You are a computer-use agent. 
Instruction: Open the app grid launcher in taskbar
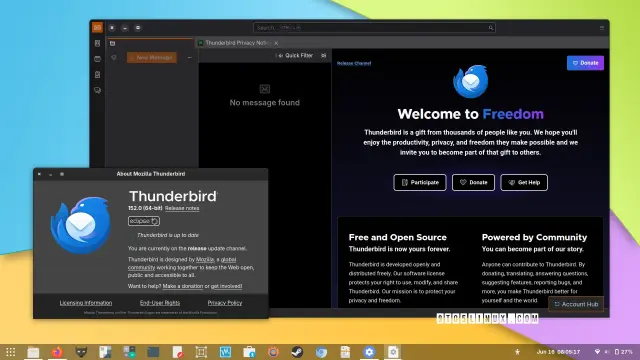click(x=11, y=351)
